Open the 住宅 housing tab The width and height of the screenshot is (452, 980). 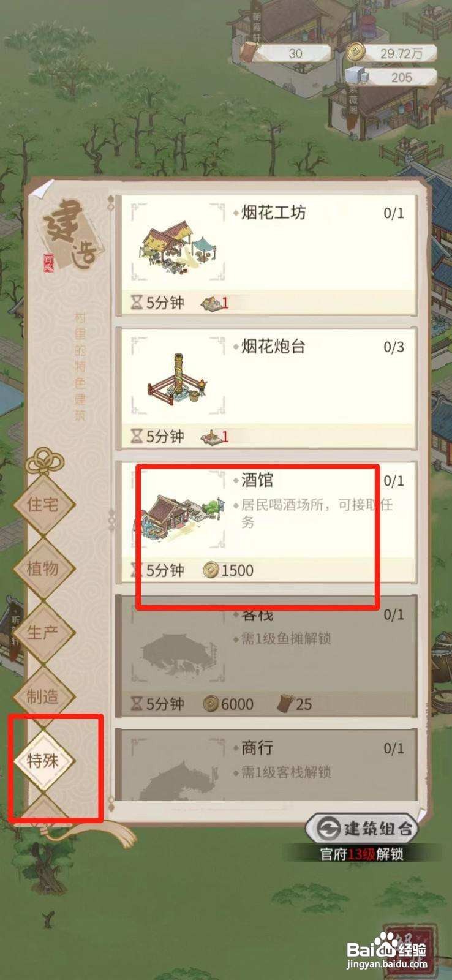click(43, 504)
